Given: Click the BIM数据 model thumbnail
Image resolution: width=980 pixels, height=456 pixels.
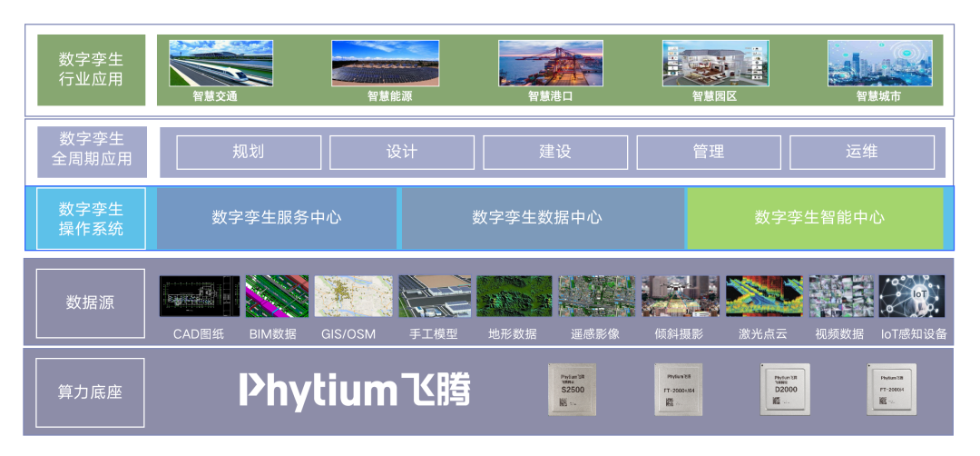Looking at the screenshot, I should point(277,296).
